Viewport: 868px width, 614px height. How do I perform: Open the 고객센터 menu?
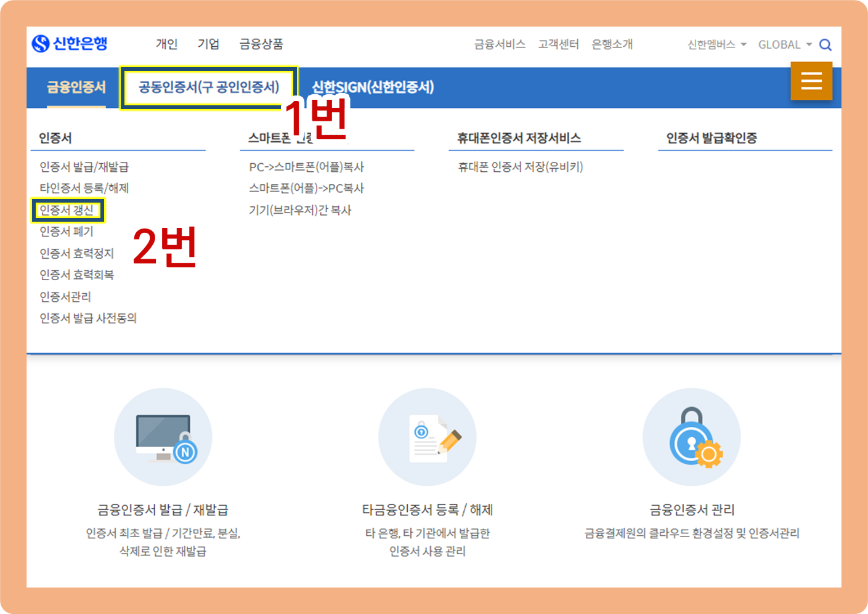click(x=558, y=44)
